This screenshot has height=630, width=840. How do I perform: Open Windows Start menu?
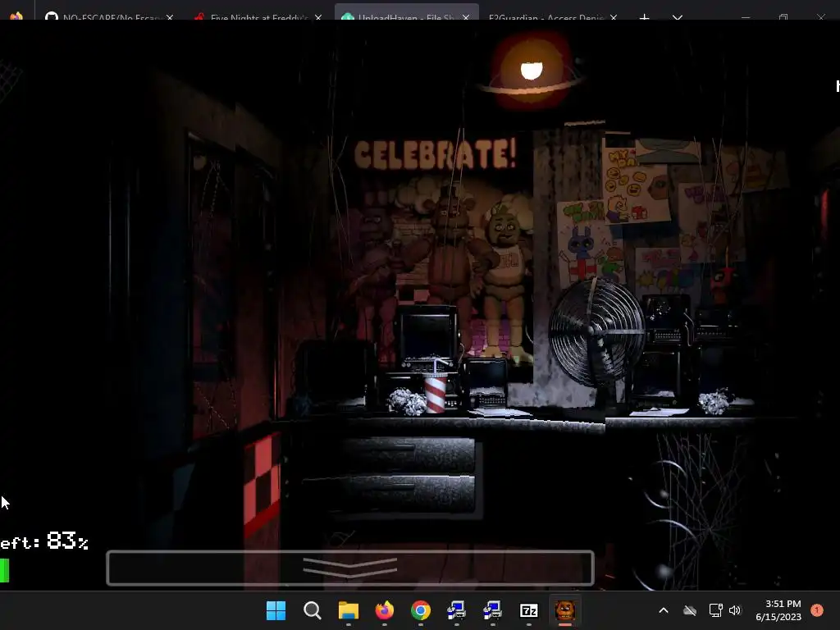click(x=276, y=610)
